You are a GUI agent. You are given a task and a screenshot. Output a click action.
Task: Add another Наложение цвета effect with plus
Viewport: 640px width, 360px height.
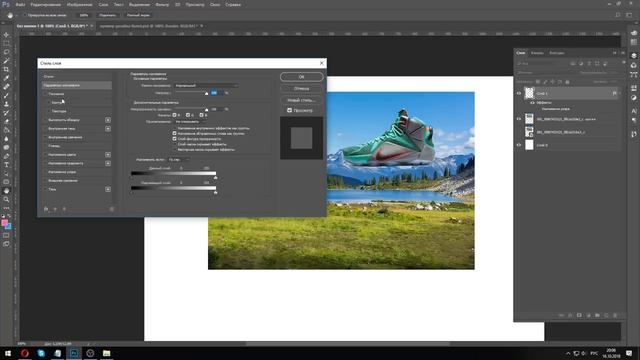108,155
